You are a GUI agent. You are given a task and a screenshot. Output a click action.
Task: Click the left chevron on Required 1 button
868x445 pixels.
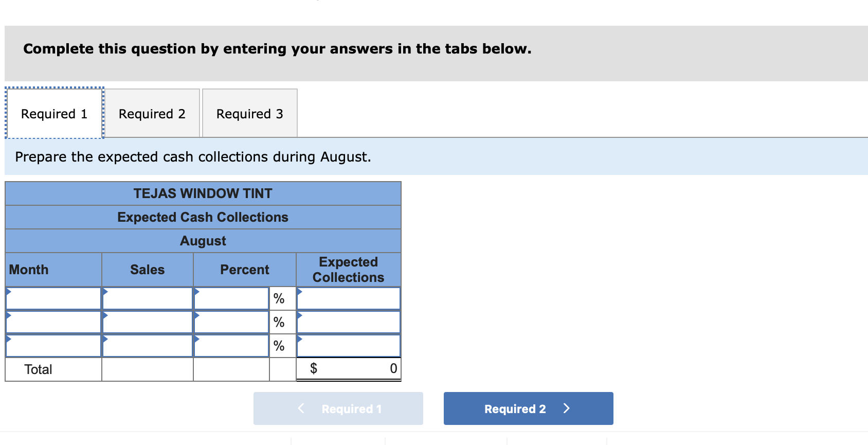[301, 408]
